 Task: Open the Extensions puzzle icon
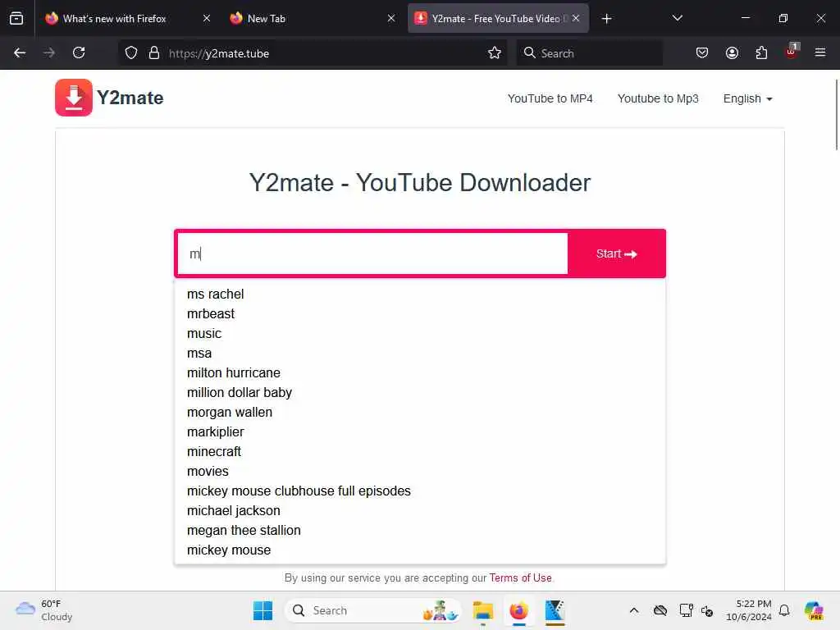tap(761, 52)
